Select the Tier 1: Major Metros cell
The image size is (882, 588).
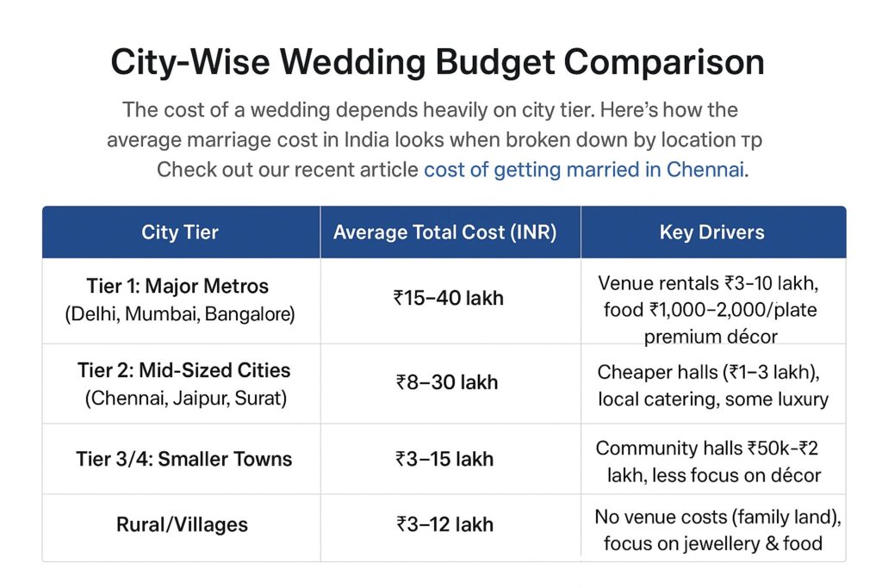tap(178, 286)
